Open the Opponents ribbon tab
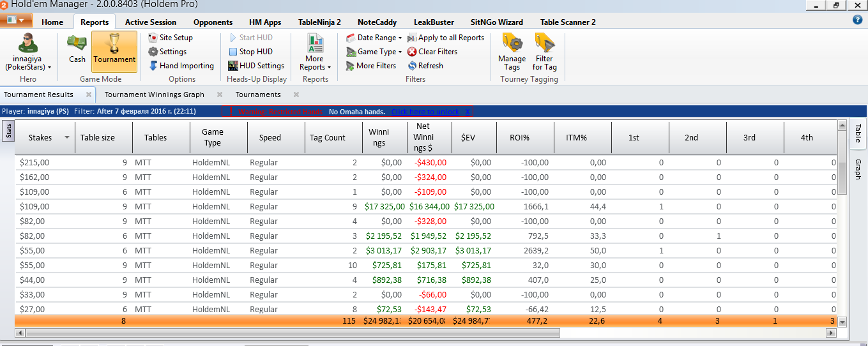 click(x=213, y=22)
